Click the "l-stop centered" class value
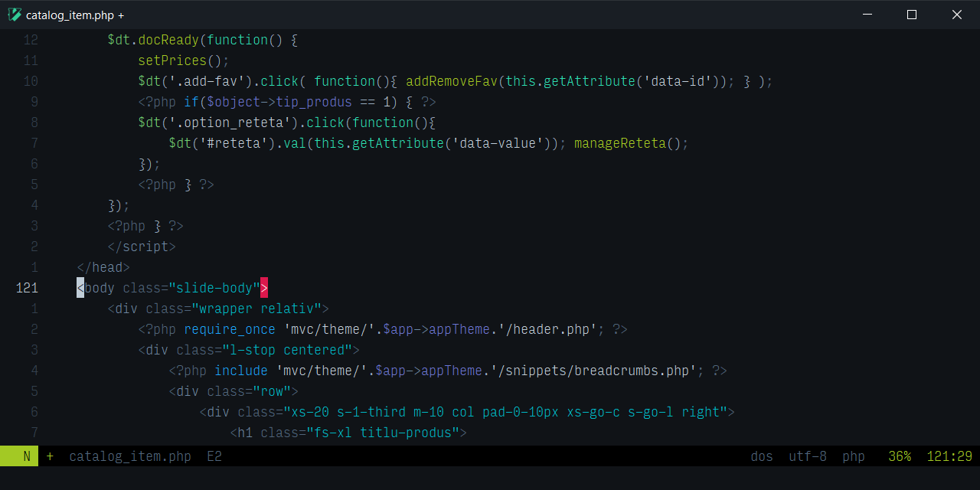Screen dimensions: 980x490 pyautogui.click(x=287, y=350)
